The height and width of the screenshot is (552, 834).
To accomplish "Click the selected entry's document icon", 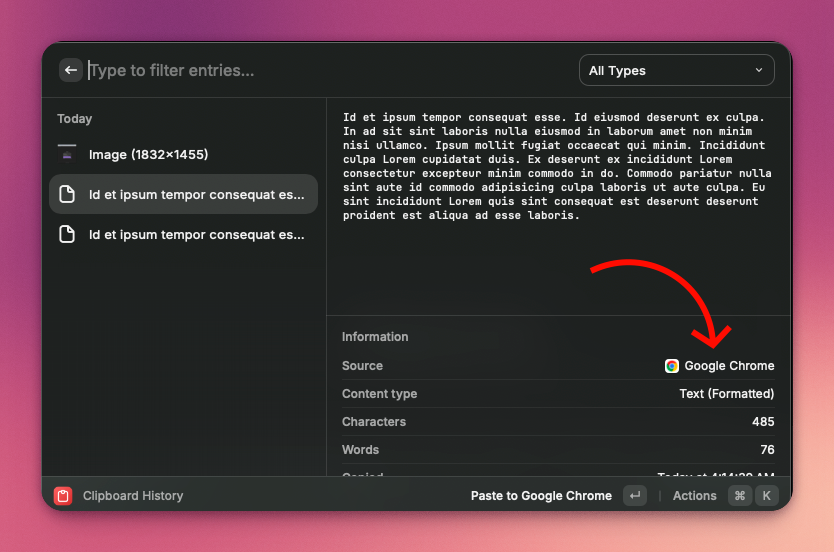I will pyautogui.click(x=67, y=194).
